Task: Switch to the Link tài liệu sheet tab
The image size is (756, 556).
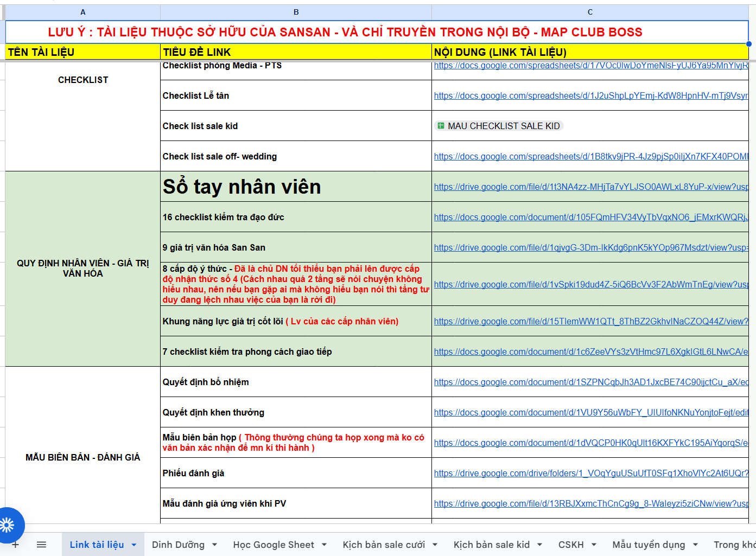Action: (x=97, y=545)
